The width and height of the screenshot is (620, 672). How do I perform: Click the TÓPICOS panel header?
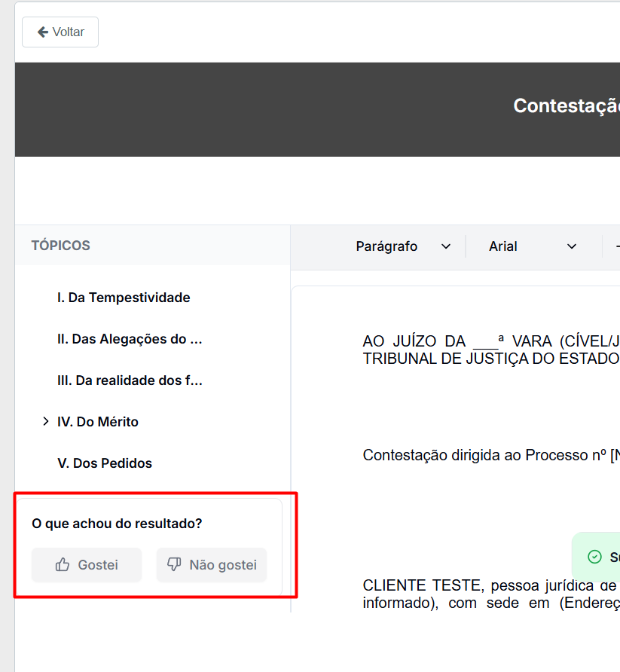click(61, 246)
